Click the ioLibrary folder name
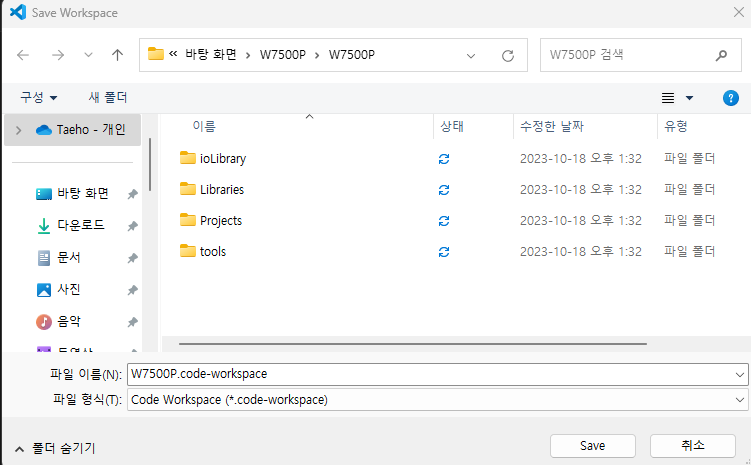The width and height of the screenshot is (751, 465). pyautogui.click(x=223, y=159)
